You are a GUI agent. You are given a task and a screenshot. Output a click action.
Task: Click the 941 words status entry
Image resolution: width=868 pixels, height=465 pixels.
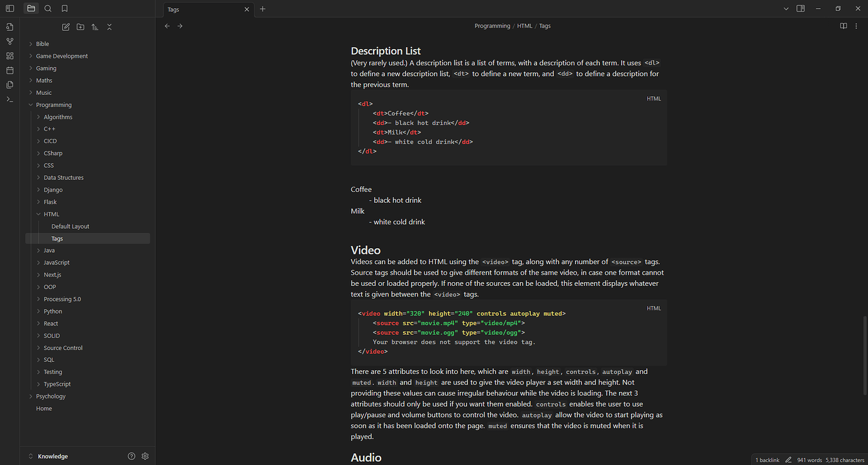pyautogui.click(x=810, y=460)
